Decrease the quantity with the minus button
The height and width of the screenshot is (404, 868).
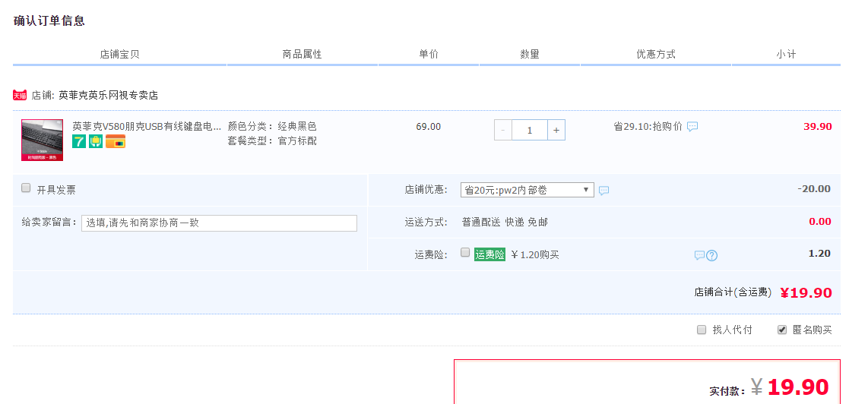click(x=502, y=130)
